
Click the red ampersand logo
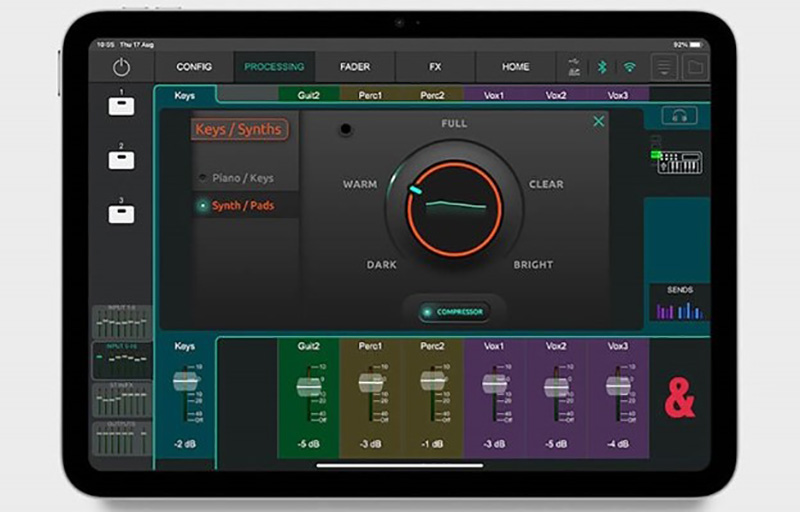pos(680,397)
